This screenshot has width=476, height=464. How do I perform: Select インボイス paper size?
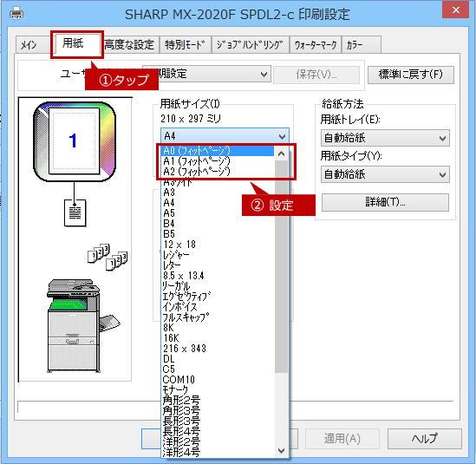pos(218,307)
